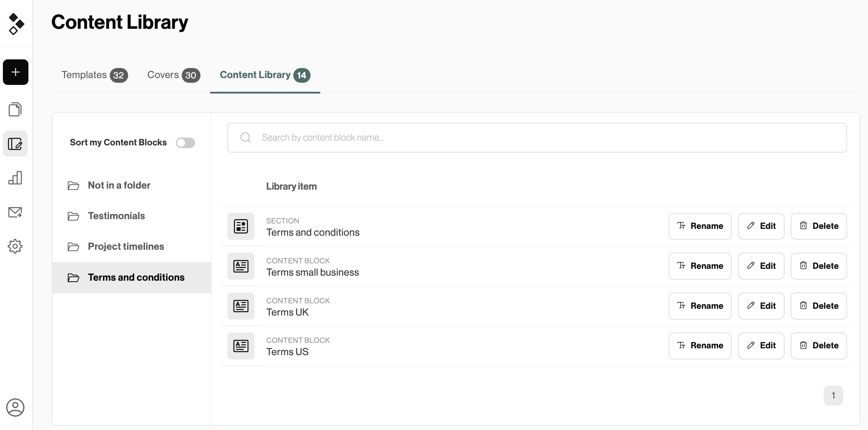
Task: Edit the Terms and conditions section
Action: (761, 226)
